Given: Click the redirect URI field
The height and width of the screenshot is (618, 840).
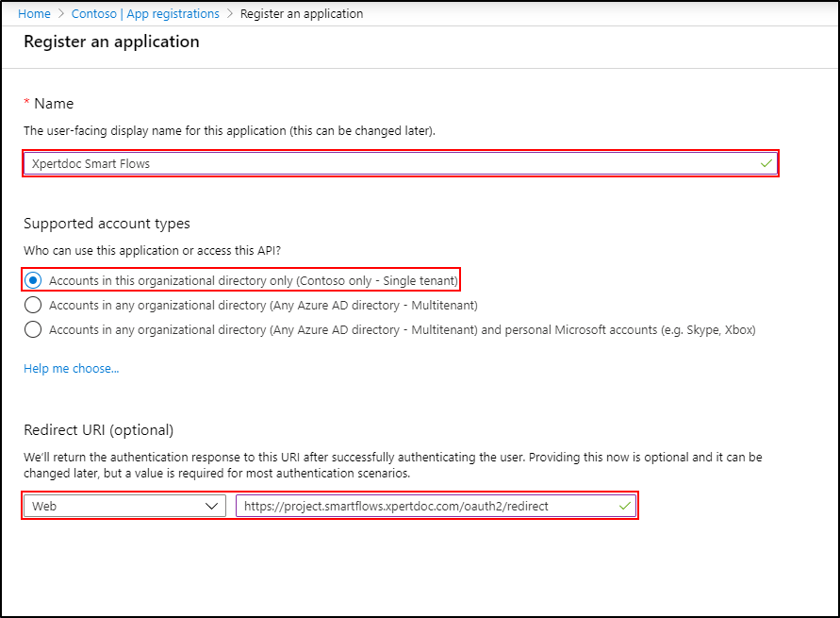Looking at the screenshot, I should point(436,506).
